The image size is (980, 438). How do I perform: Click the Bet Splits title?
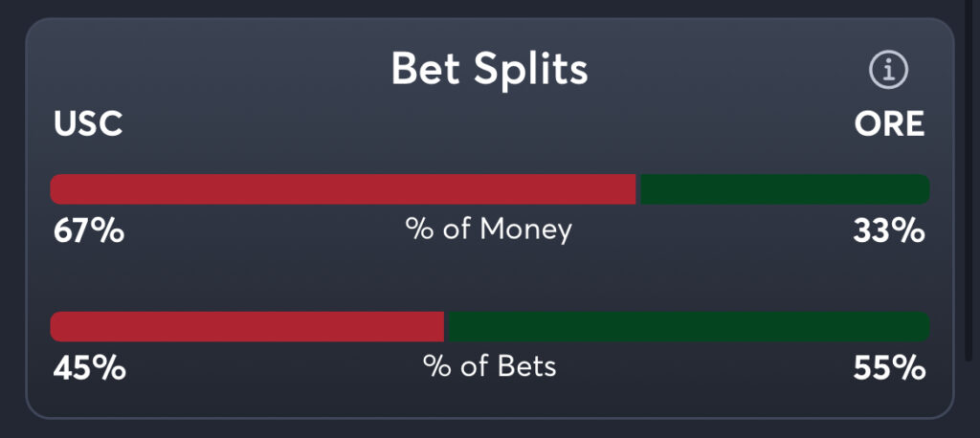[x=489, y=70]
